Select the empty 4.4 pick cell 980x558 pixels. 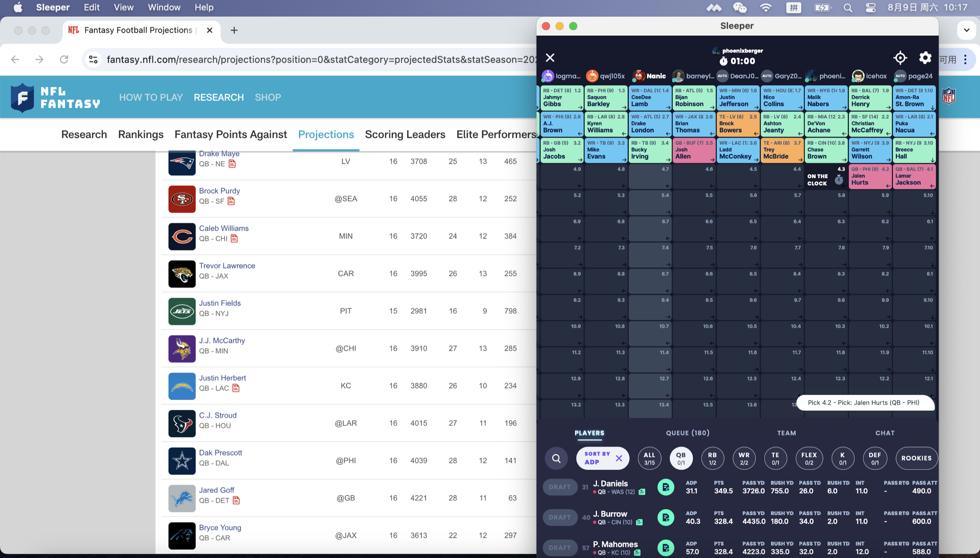click(781, 177)
